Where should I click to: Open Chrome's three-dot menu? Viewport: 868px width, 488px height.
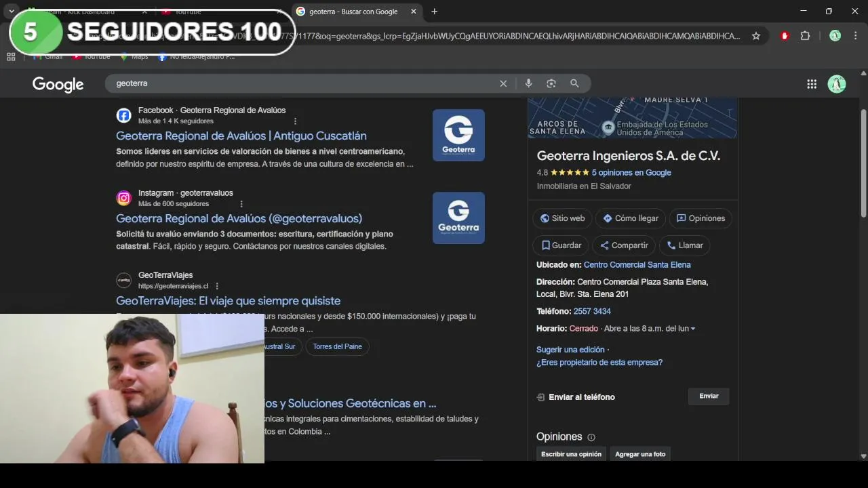click(856, 36)
